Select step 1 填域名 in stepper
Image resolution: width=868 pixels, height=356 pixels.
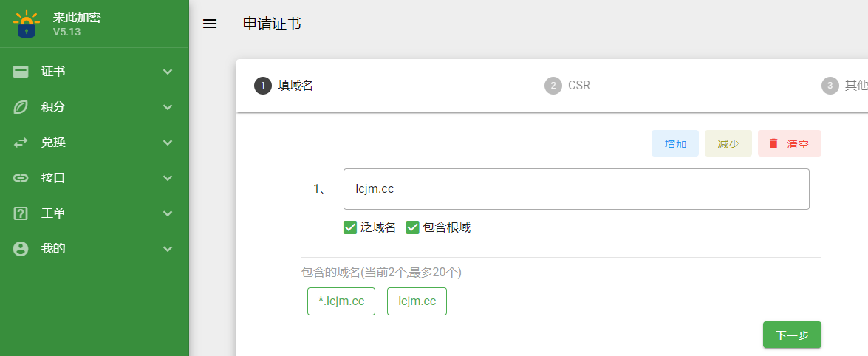284,86
